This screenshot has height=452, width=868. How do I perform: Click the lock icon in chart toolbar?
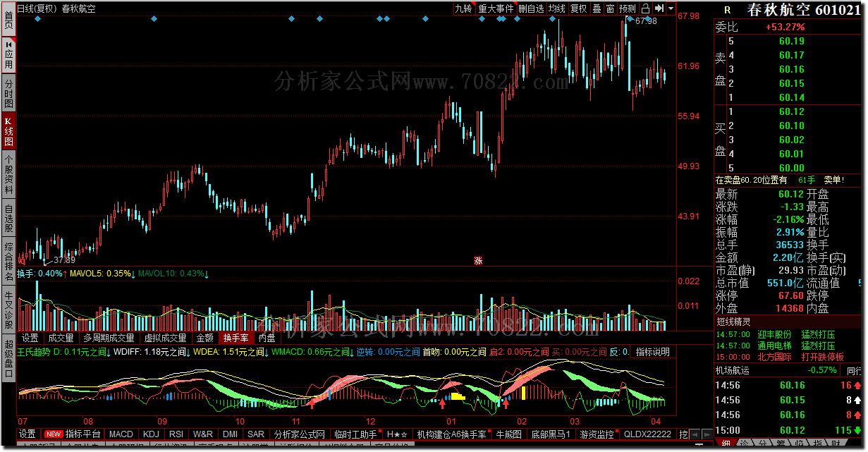tap(645, 8)
